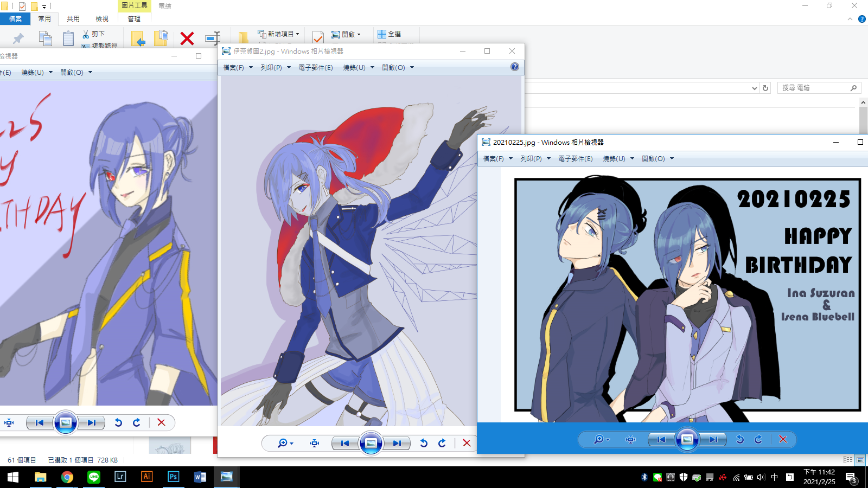Open 燒錄(U) menu in 伊奈賀図2.jpg viewer
The height and width of the screenshot is (488, 868).
(359, 68)
